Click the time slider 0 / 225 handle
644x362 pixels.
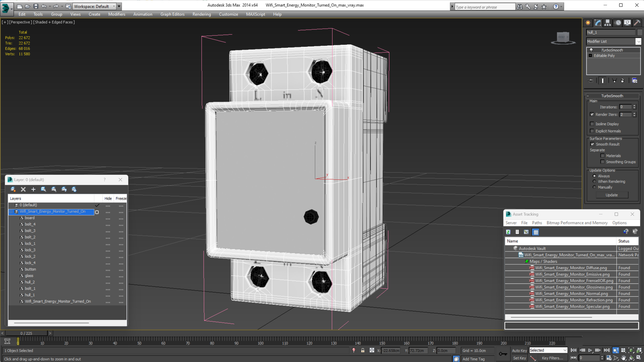(x=26, y=333)
